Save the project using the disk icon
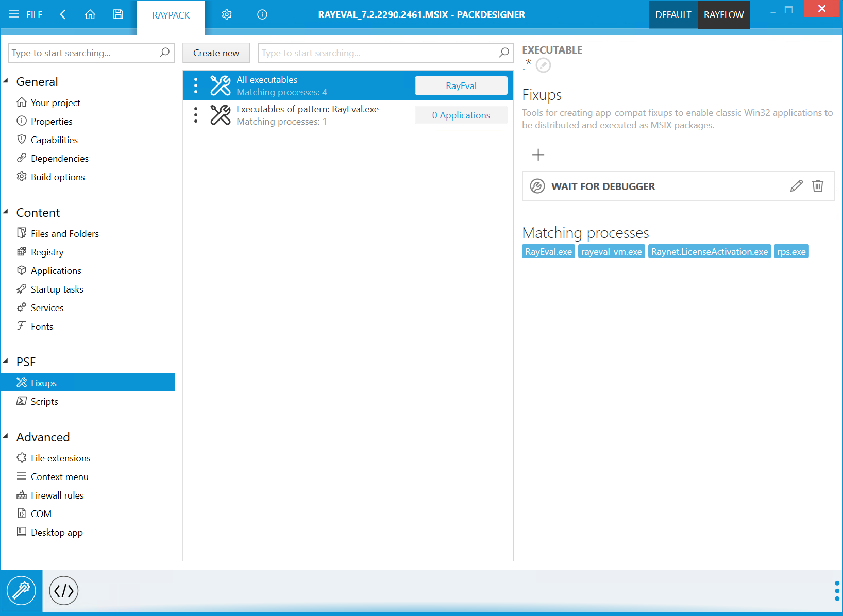The width and height of the screenshot is (843, 616). (x=118, y=14)
